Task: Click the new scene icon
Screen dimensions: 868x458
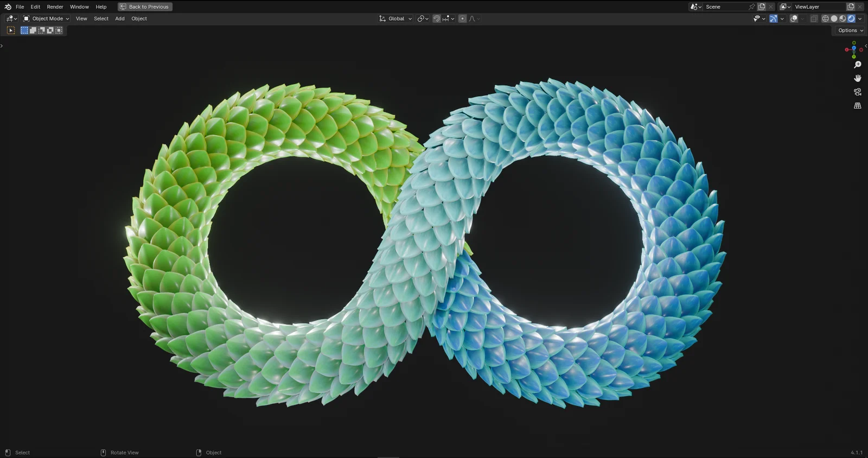Action: pyautogui.click(x=762, y=7)
